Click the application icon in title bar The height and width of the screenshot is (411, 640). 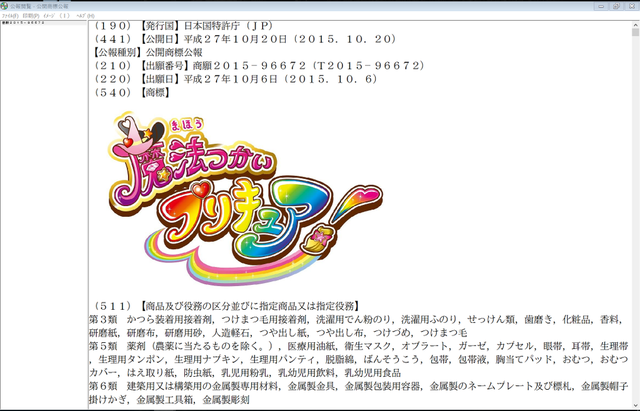point(4,6)
